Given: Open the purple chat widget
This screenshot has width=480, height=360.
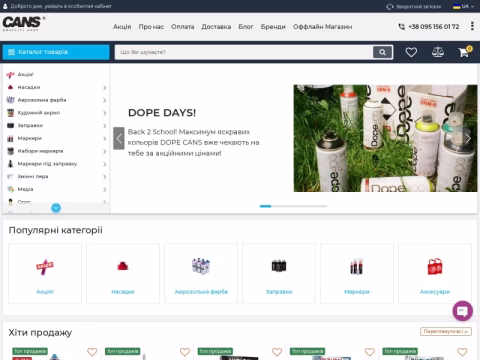Looking at the screenshot, I should point(462,311).
